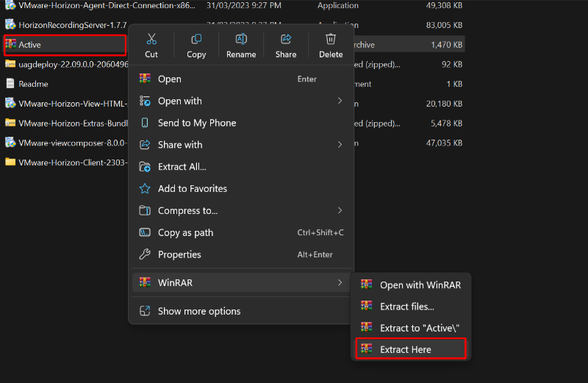Choose Extract to "Active\" option
The width and height of the screenshot is (588, 383).
414,327
